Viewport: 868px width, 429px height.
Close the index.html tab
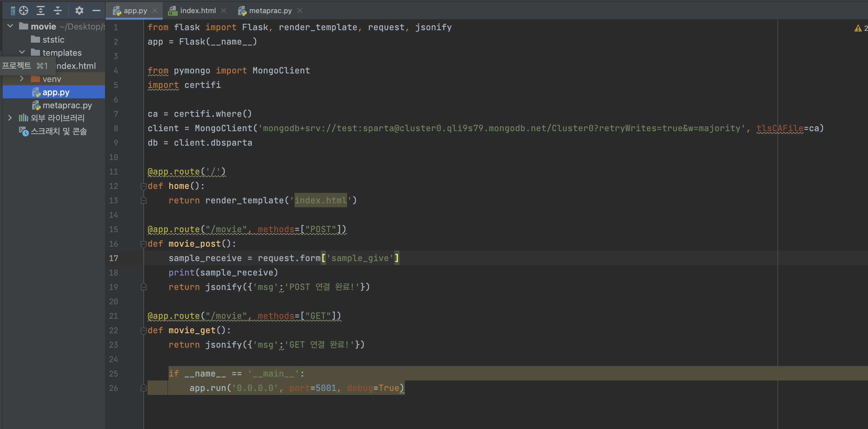(x=224, y=11)
